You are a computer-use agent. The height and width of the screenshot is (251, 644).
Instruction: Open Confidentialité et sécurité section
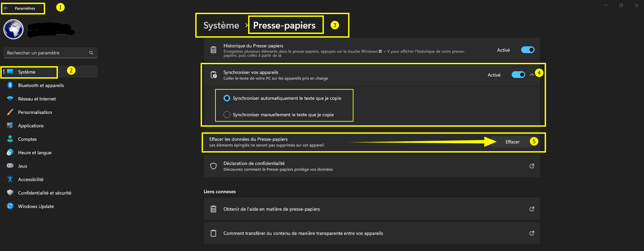point(44,193)
